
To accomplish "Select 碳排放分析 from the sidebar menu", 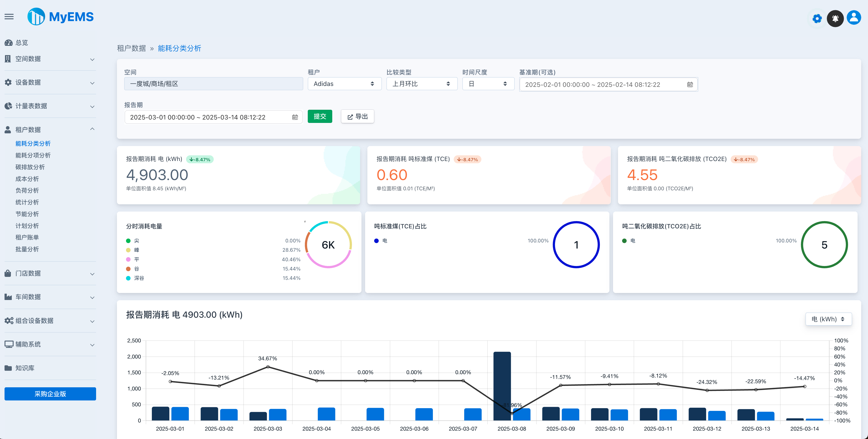I will (30, 167).
